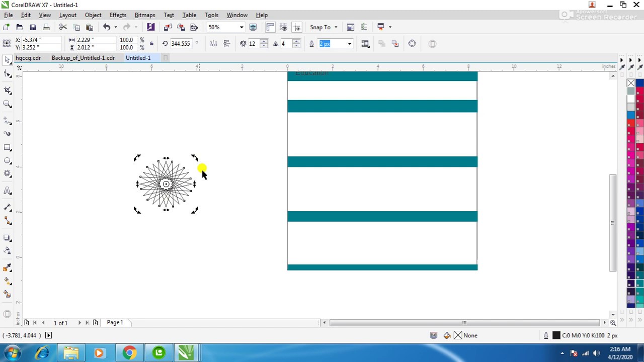Undo the last action
Image resolution: width=644 pixels, height=362 pixels.
[107, 27]
